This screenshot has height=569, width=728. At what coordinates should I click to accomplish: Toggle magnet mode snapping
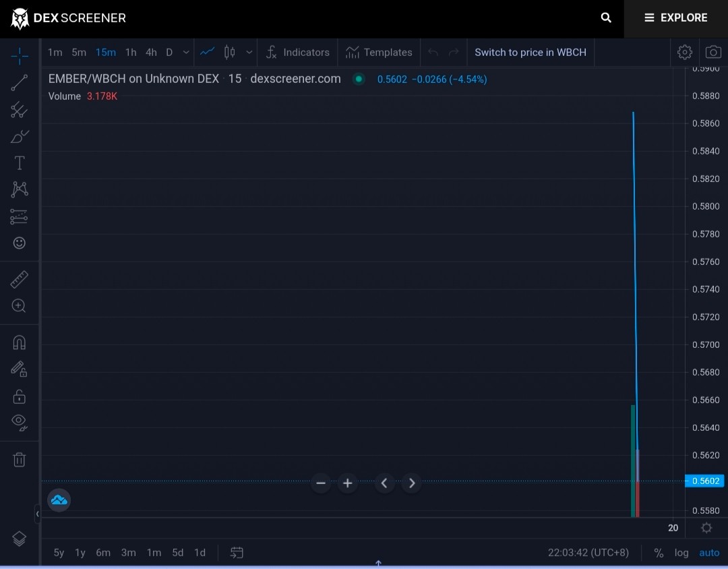[20, 342]
